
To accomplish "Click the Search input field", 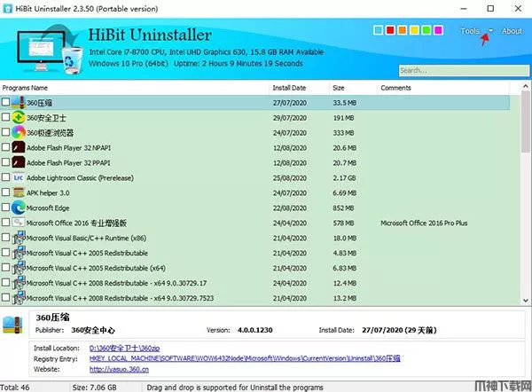I will pyautogui.click(x=459, y=71).
